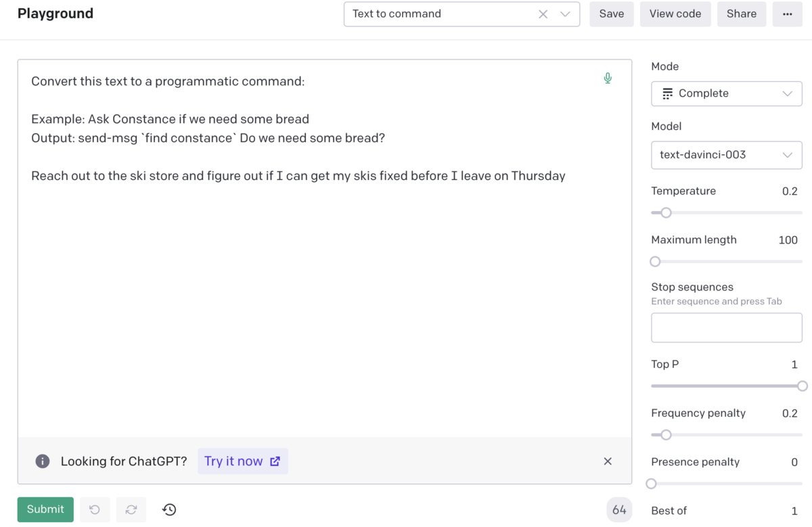Open the Mode Complete dropdown
This screenshot has width=812, height=527.
click(x=727, y=93)
